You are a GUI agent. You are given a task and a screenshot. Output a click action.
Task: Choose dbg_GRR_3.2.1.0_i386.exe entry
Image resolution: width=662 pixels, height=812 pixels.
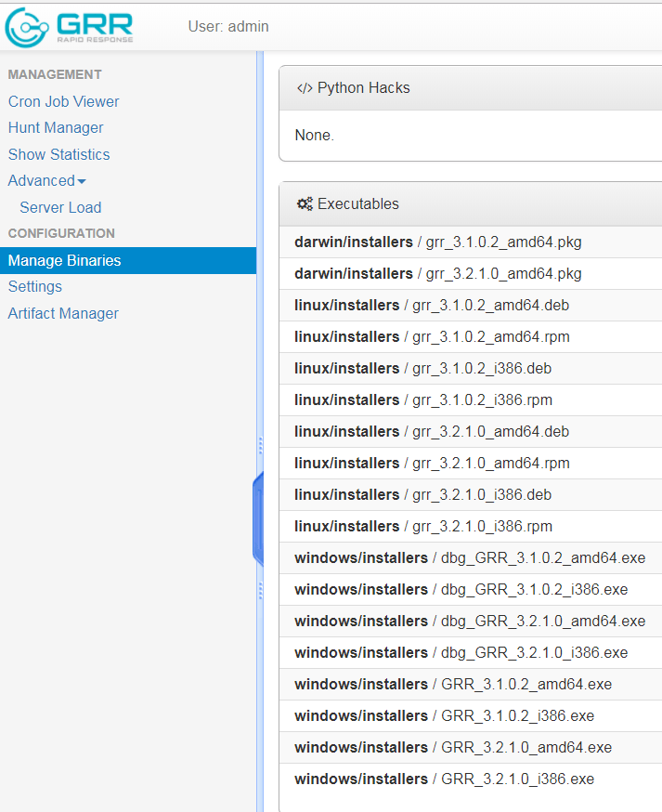coord(470,653)
